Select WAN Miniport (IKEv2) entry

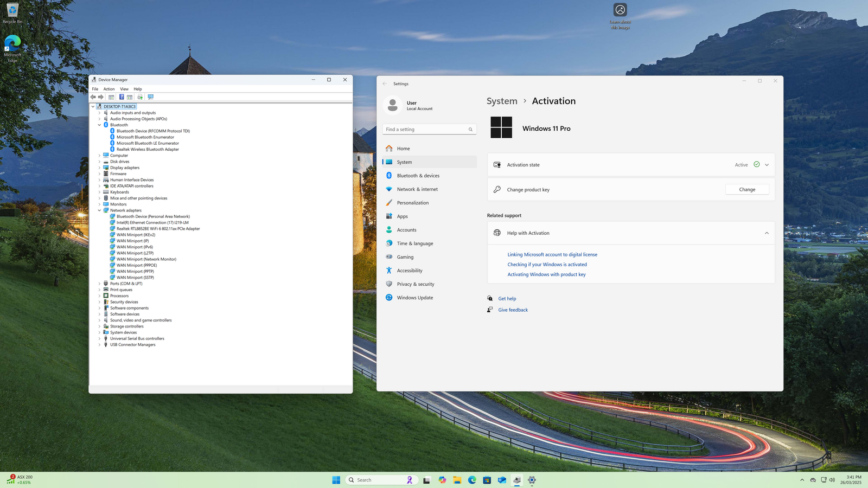136,235
